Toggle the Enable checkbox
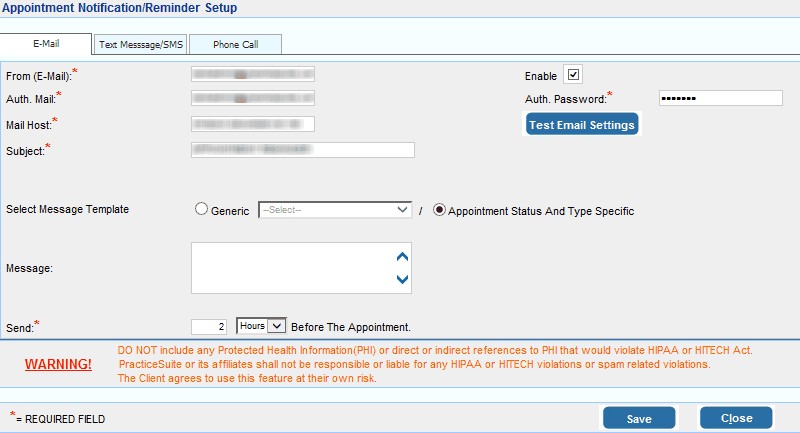Image resolution: width=800 pixels, height=433 pixels. point(573,75)
